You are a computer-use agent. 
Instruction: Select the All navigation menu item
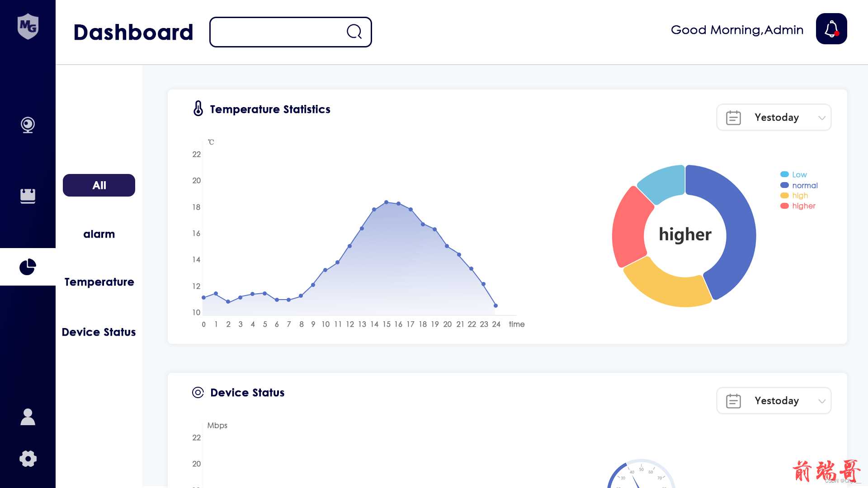(99, 184)
